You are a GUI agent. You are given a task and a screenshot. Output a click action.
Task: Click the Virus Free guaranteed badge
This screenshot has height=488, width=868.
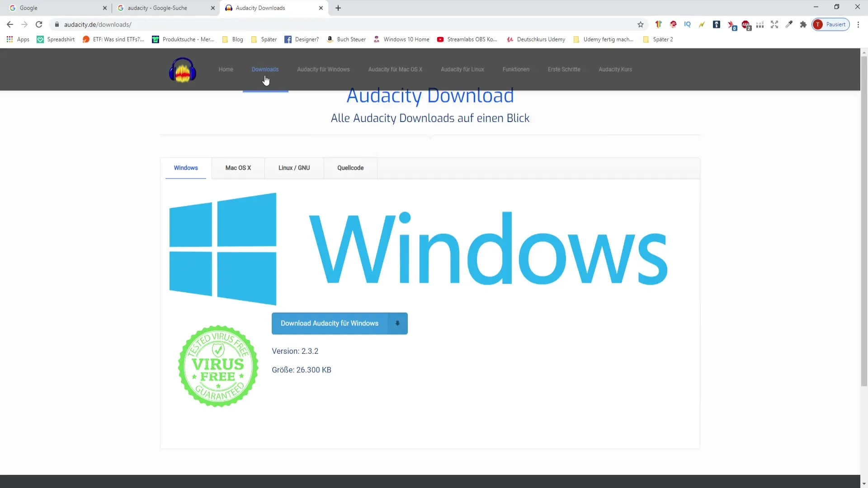click(218, 366)
